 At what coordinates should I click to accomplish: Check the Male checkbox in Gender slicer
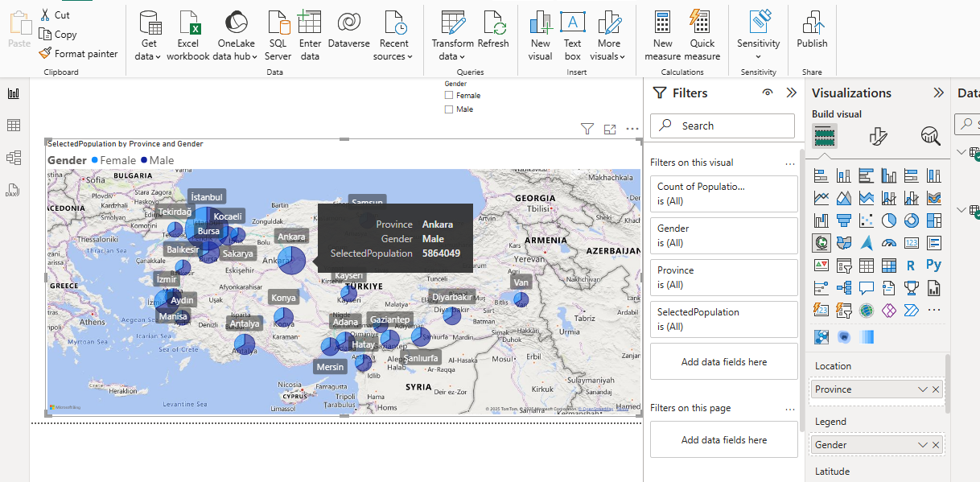[x=449, y=109]
